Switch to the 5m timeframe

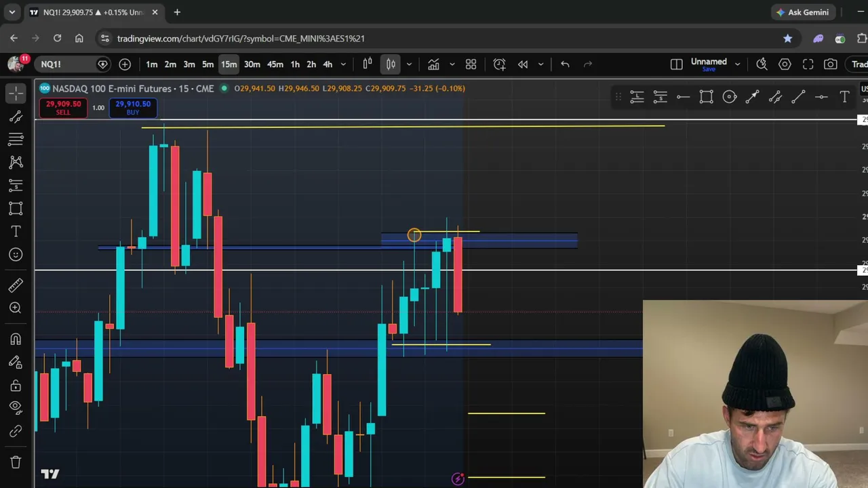(x=208, y=64)
